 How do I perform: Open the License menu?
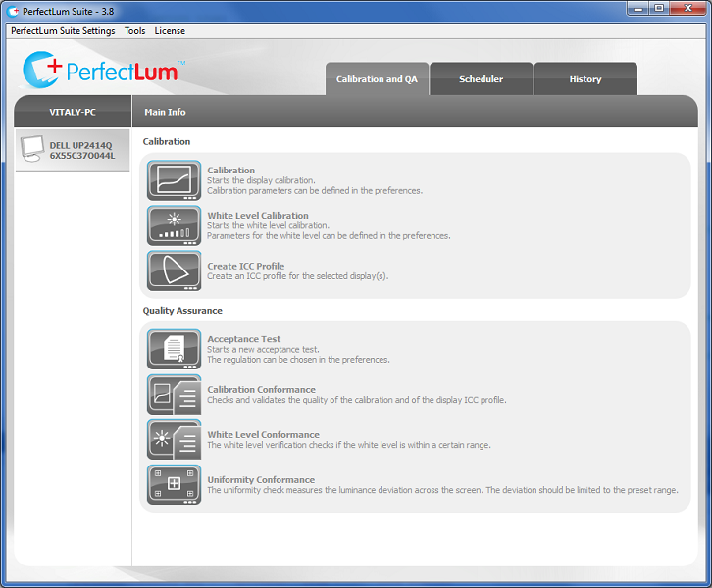point(170,30)
